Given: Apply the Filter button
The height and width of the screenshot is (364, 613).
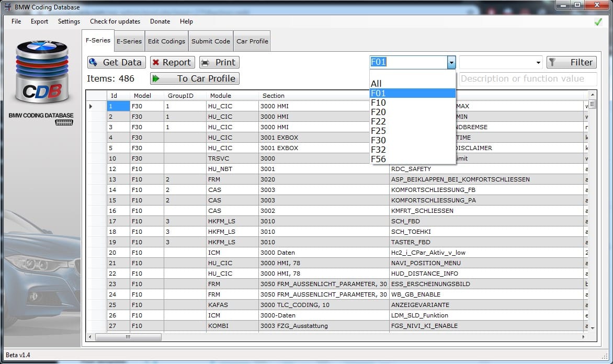Looking at the screenshot, I should [572, 62].
